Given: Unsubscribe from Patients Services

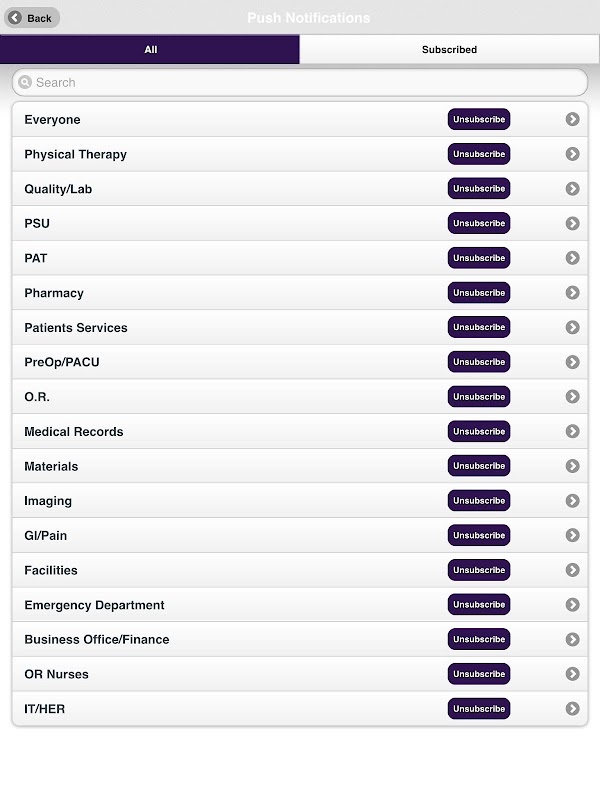Looking at the screenshot, I should click(479, 328).
